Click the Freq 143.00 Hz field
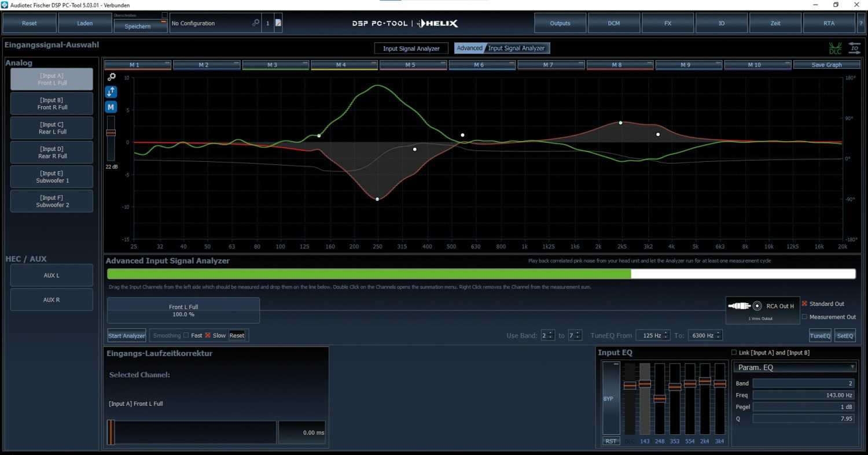Viewport: 868px width, 455px height. pyautogui.click(x=803, y=395)
